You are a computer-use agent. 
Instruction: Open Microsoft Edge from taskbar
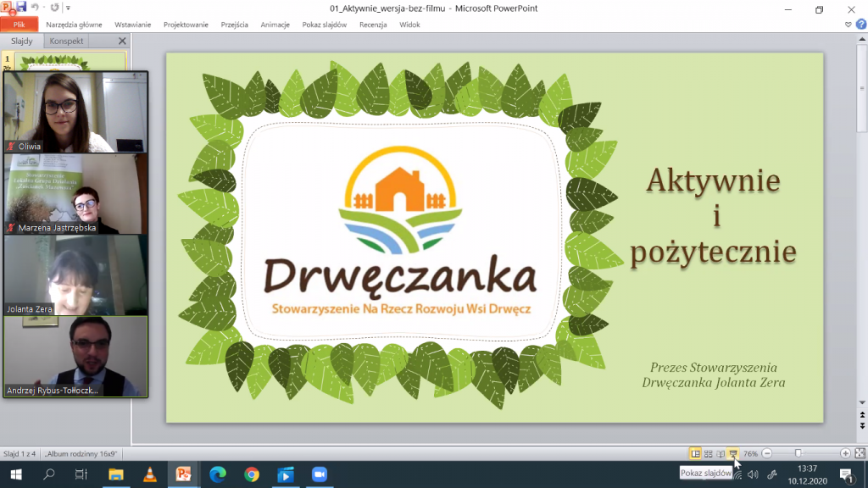click(218, 474)
